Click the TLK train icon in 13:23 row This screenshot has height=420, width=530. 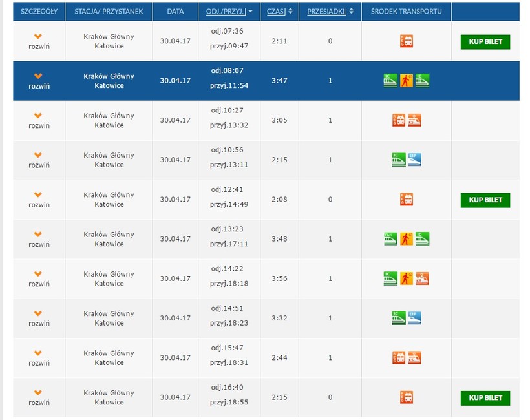[x=390, y=239]
